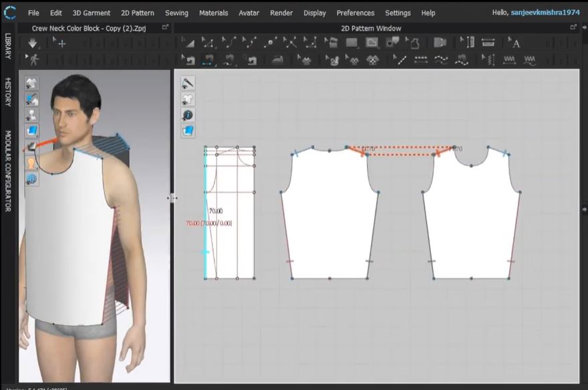Click the sanjeevkmishra1974 username link

point(546,13)
